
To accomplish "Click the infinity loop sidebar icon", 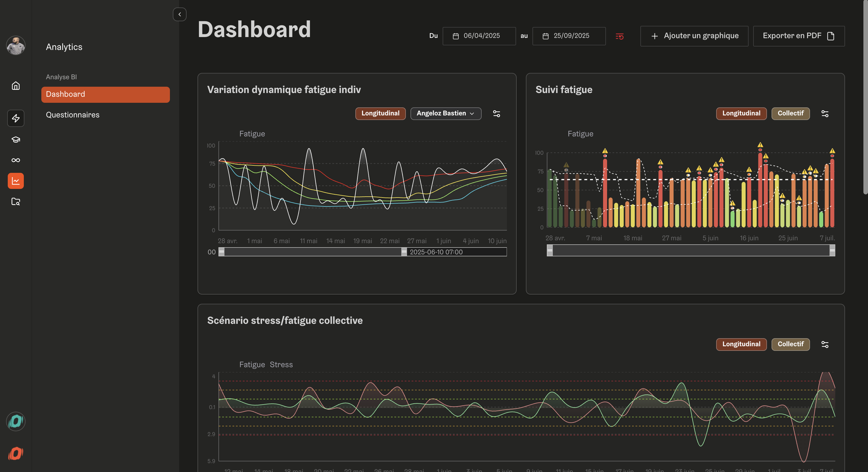I will [15, 160].
